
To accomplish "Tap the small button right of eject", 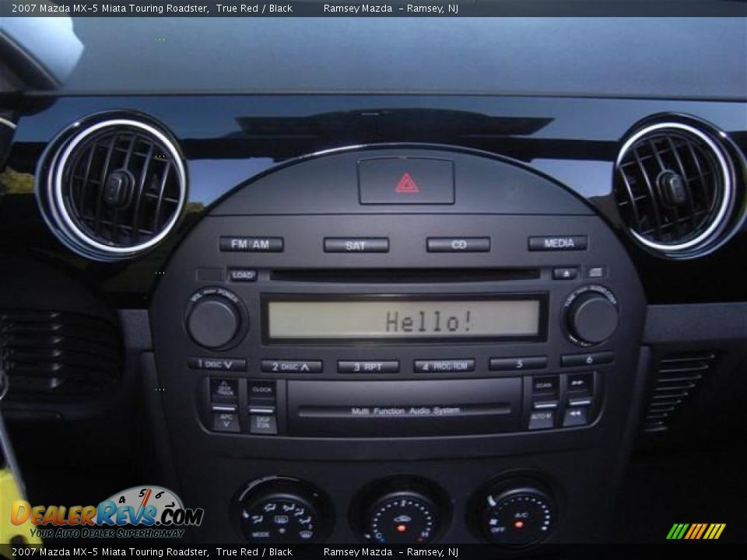I will point(595,272).
